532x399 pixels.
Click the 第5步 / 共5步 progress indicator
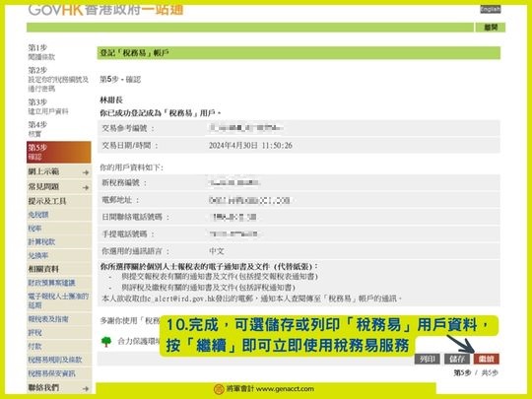pos(476,373)
